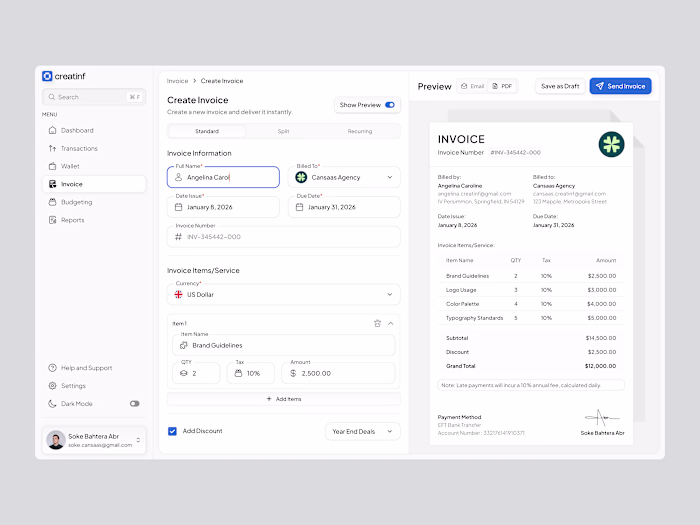Click the search magnifier icon

point(52,97)
